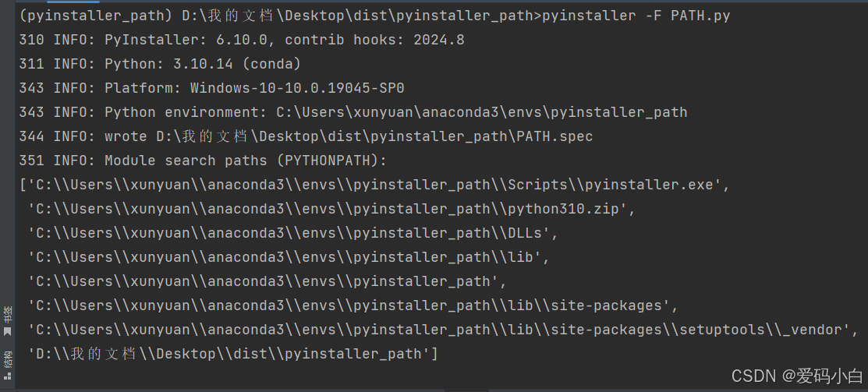Click the 'pyinstaller -F PATH.py' command text
Image resolution: width=868 pixels, height=392 pixels.
click(x=636, y=16)
